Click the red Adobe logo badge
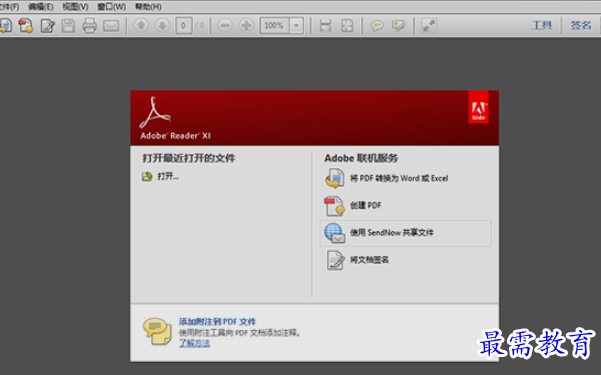Image resolution: width=601 pixels, height=375 pixels. [478, 107]
